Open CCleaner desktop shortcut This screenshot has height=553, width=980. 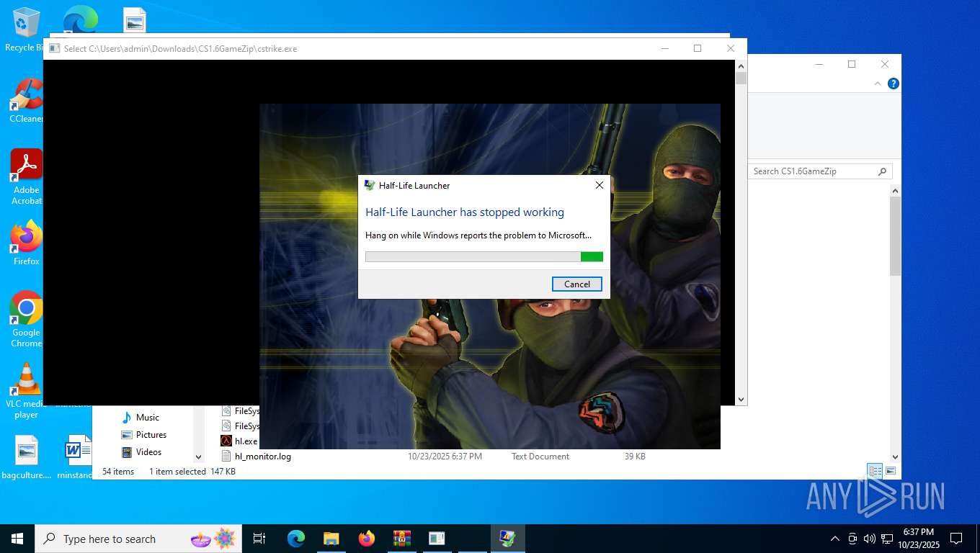point(25,101)
